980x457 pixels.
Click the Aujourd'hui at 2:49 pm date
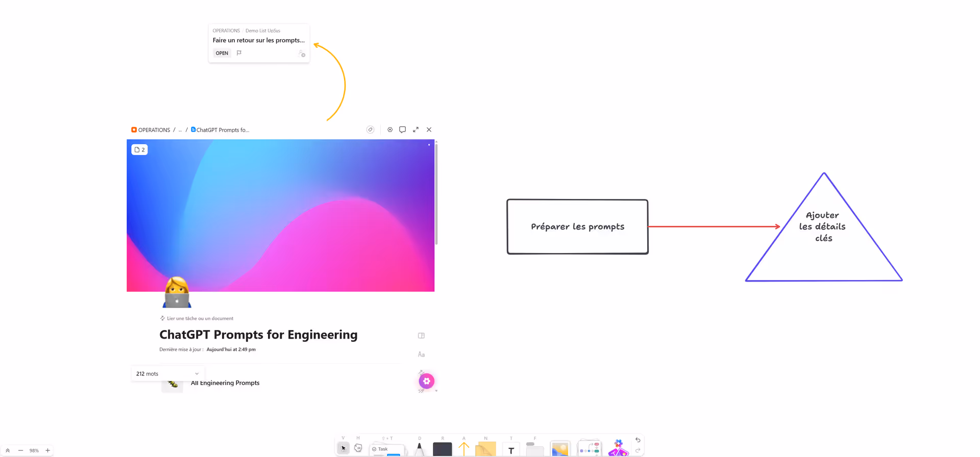click(x=231, y=349)
